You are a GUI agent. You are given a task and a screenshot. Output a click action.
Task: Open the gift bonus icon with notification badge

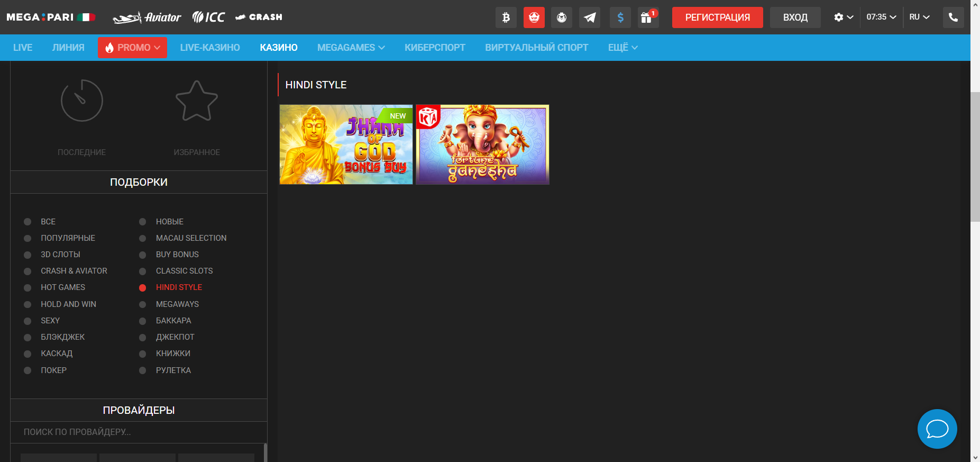click(648, 17)
